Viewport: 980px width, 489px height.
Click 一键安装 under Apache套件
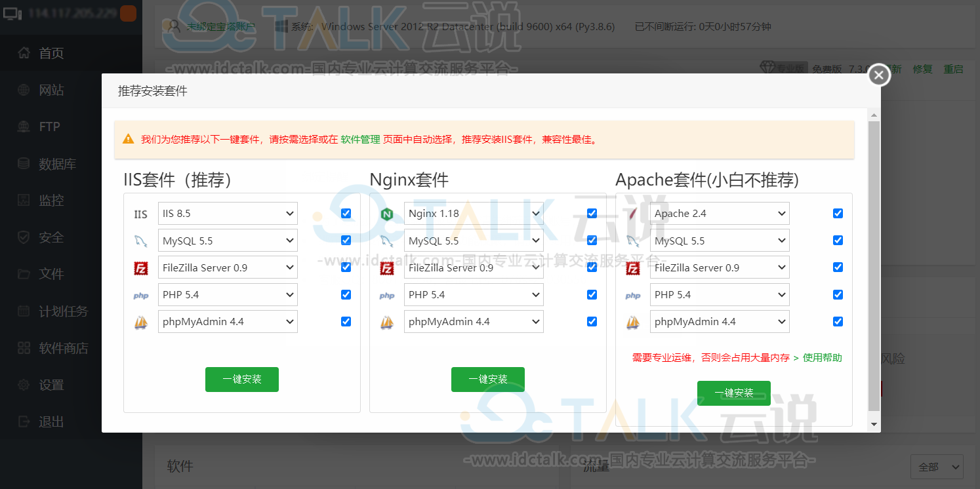point(734,393)
